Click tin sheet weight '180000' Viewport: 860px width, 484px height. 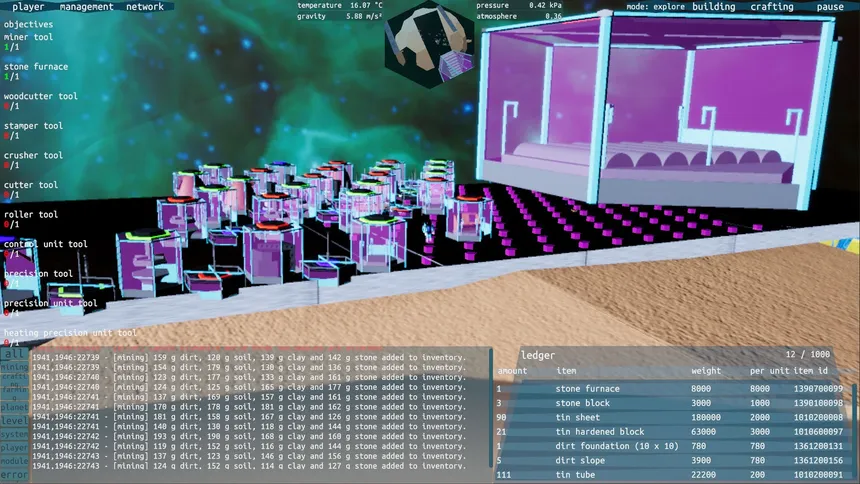[x=706, y=418]
